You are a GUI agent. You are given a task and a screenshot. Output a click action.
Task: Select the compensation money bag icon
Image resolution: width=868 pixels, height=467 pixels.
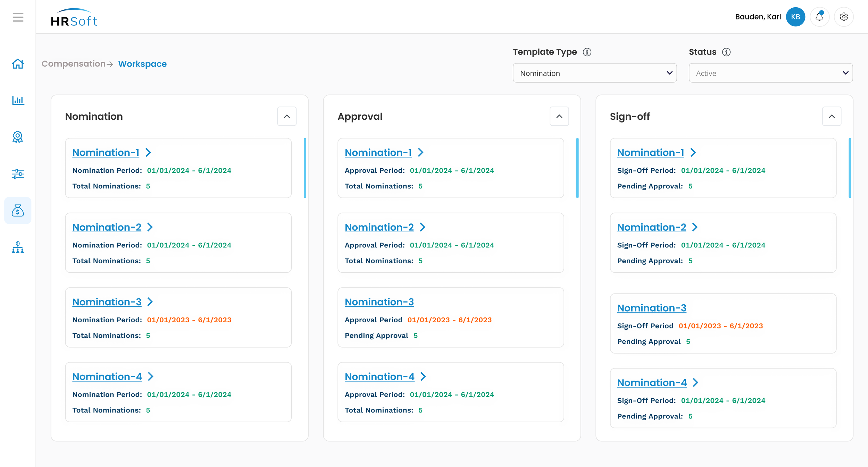pyautogui.click(x=18, y=211)
